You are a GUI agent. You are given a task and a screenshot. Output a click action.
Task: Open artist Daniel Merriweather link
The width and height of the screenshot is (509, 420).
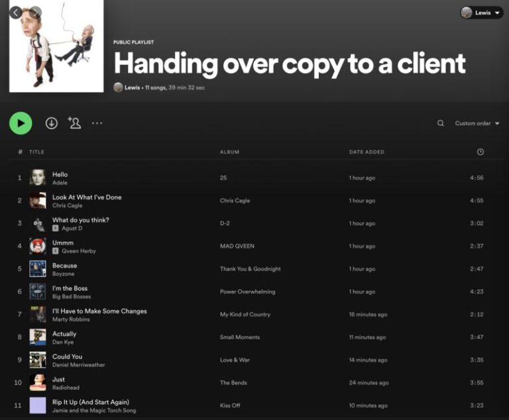pyautogui.click(x=79, y=365)
